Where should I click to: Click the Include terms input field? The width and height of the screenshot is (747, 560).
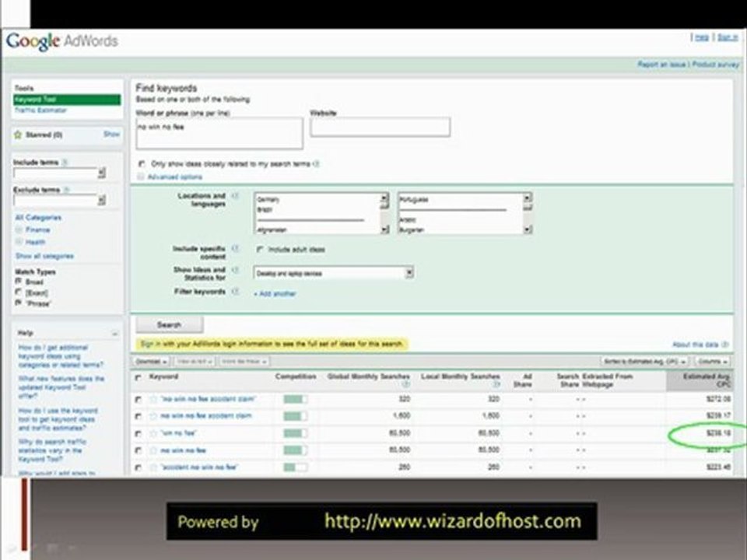tap(55, 173)
